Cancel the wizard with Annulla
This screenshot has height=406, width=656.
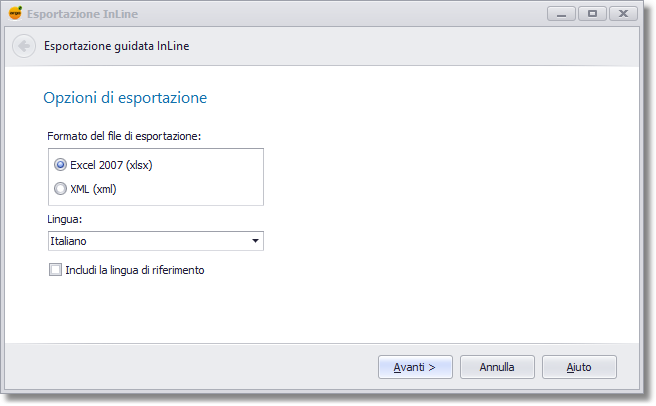497,367
